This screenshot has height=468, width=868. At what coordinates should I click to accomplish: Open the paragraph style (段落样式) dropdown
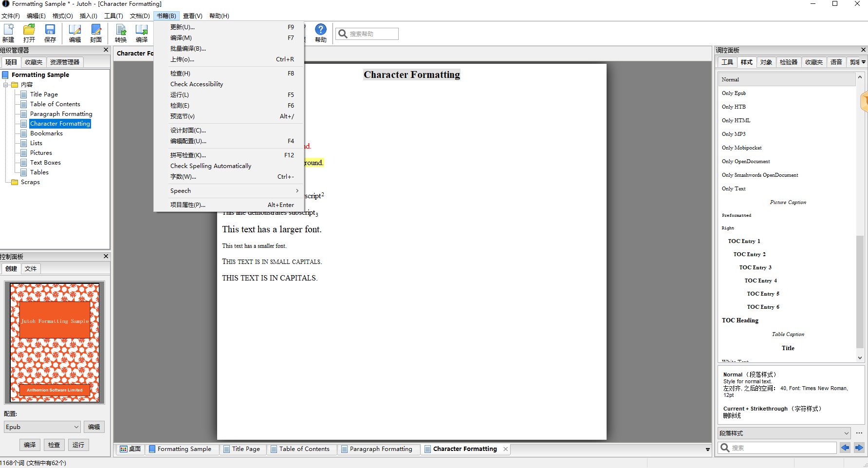tap(784, 433)
